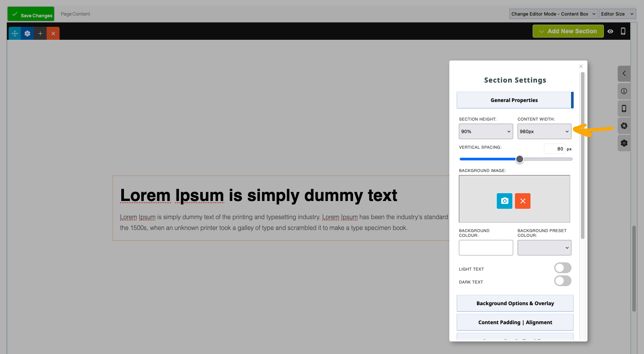Open the Content Width dropdown

point(544,131)
